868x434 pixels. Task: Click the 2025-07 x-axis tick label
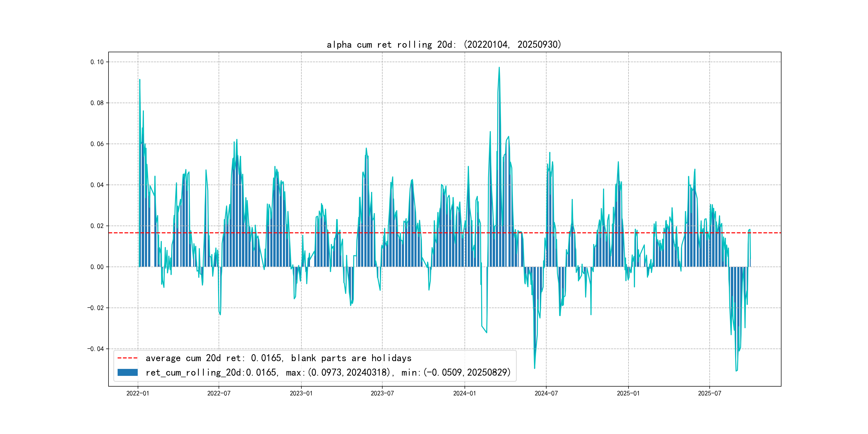(709, 393)
